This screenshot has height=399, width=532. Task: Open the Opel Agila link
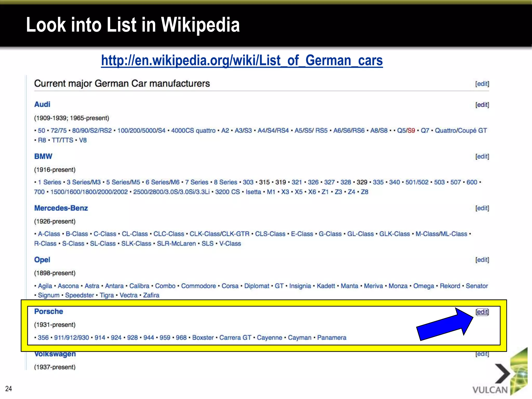(45, 286)
